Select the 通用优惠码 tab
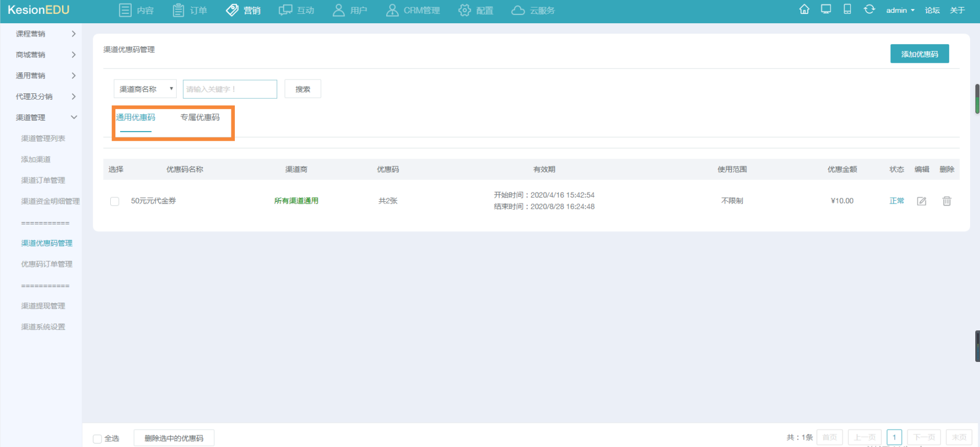The width and height of the screenshot is (980, 447). [x=136, y=117]
